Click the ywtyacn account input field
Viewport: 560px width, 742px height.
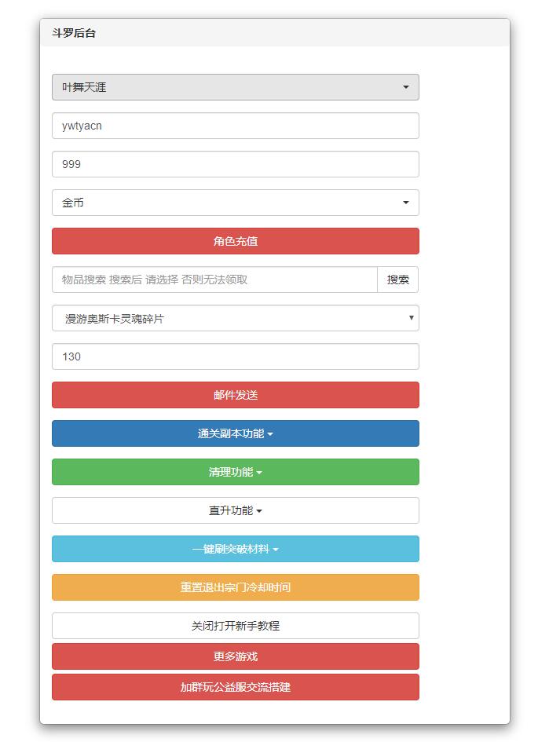[x=236, y=126]
